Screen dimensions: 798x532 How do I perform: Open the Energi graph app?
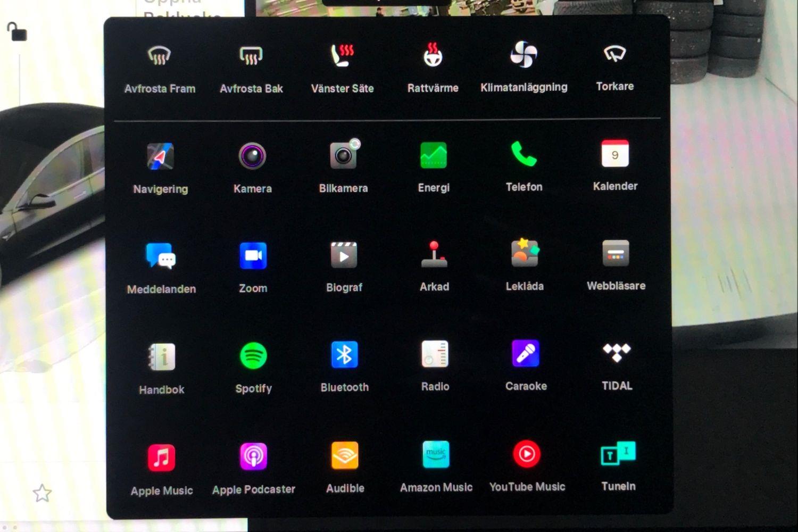coord(434,155)
